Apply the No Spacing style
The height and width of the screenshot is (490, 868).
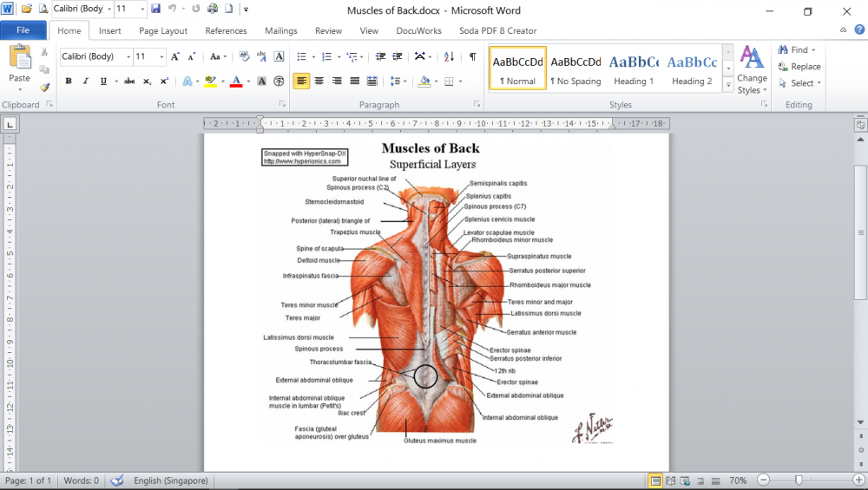575,68
